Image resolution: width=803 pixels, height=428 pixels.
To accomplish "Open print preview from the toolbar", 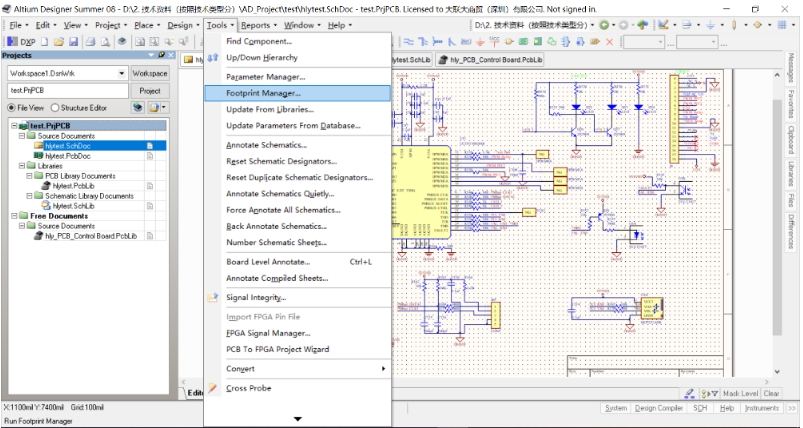I will tap(103, 42).
